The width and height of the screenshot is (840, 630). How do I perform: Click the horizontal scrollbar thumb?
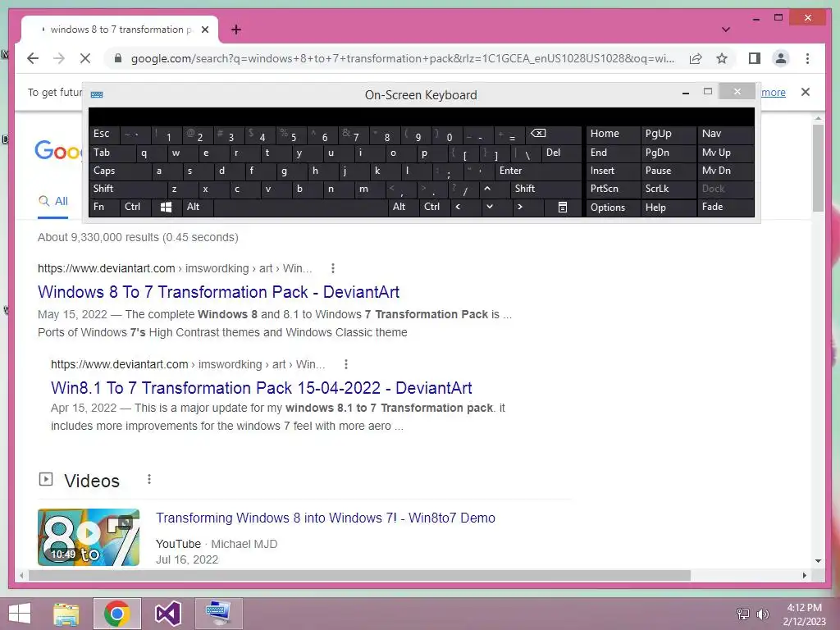(x=359, y=575)
